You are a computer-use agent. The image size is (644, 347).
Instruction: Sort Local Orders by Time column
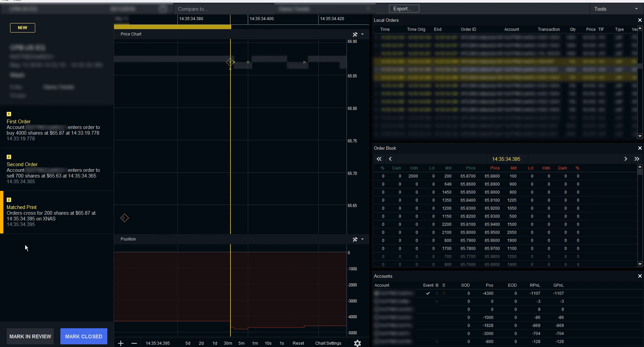pos(385,29)
